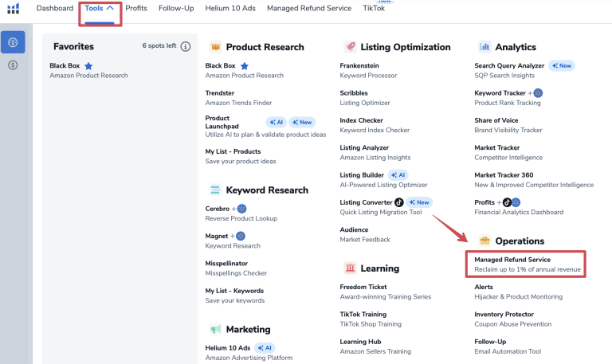The height and width of the screenshot is (364, 612).
Task: Click the AI badge next to Listing Builder
Action: tap(398, 174)
